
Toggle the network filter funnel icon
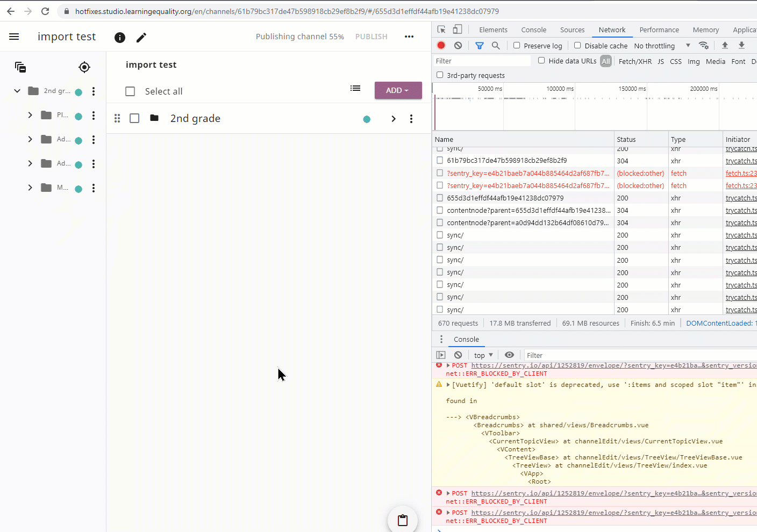tap(479, 46)
